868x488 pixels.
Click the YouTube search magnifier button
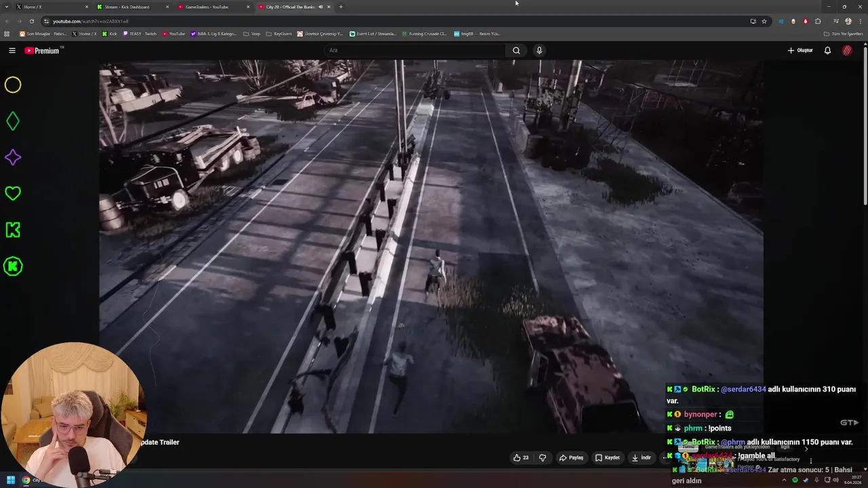coord(516,50)
